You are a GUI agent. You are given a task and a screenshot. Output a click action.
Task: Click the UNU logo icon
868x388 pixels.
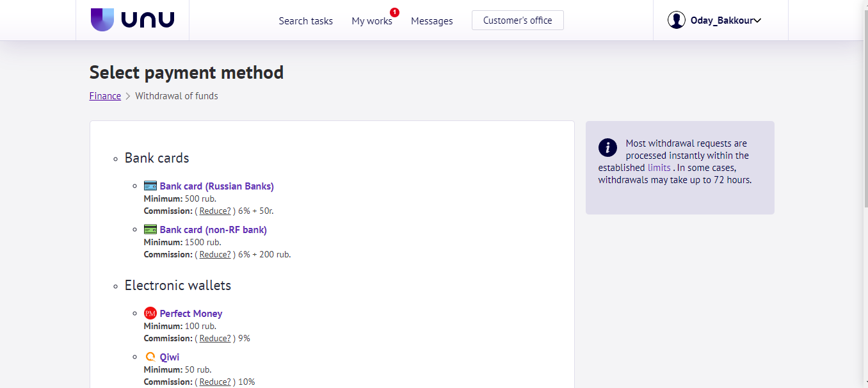tap(102, 20)
